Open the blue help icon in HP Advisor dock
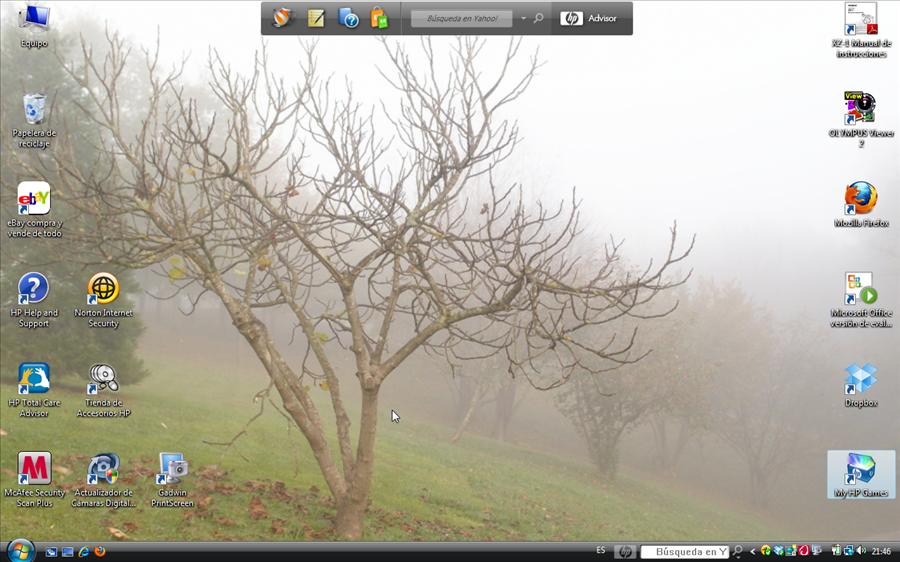Image resolution: width=900 pixels, height=562 pixels. click(x=348, y=18)
